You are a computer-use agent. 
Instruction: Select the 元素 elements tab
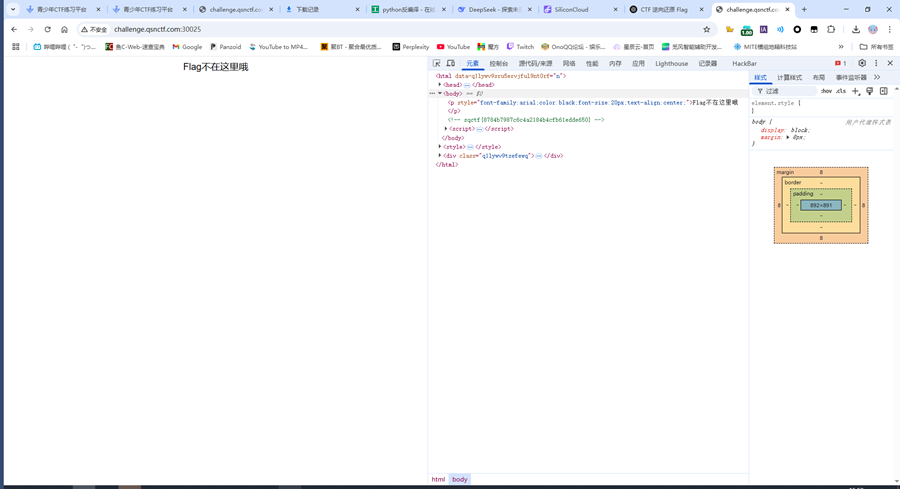point(472,64)
